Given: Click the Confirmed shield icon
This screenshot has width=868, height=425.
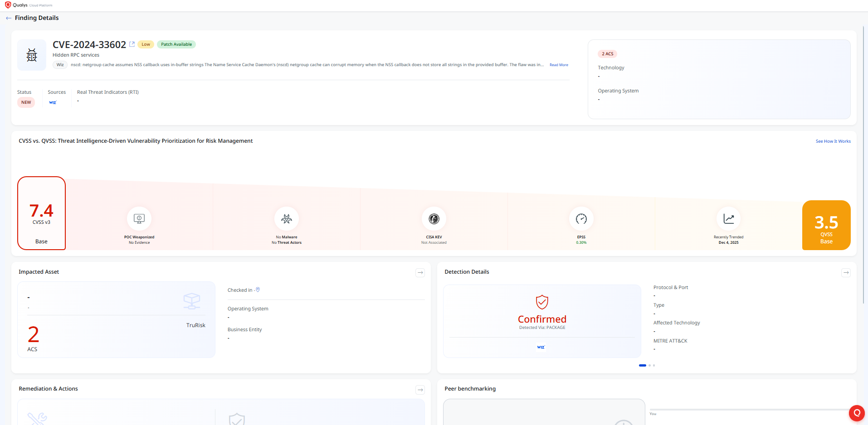Looking at the screenshot, I should [x=542, y=302].
